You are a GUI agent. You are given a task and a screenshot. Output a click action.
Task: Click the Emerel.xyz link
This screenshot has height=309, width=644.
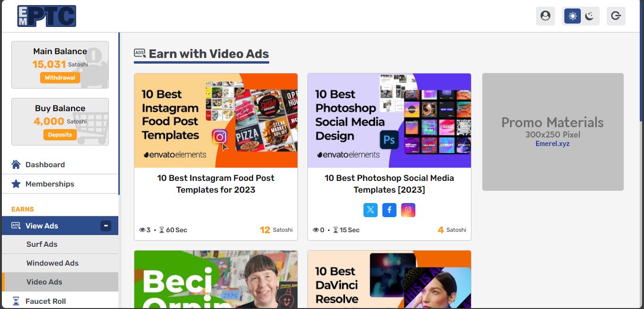click(x=553, y=144)
